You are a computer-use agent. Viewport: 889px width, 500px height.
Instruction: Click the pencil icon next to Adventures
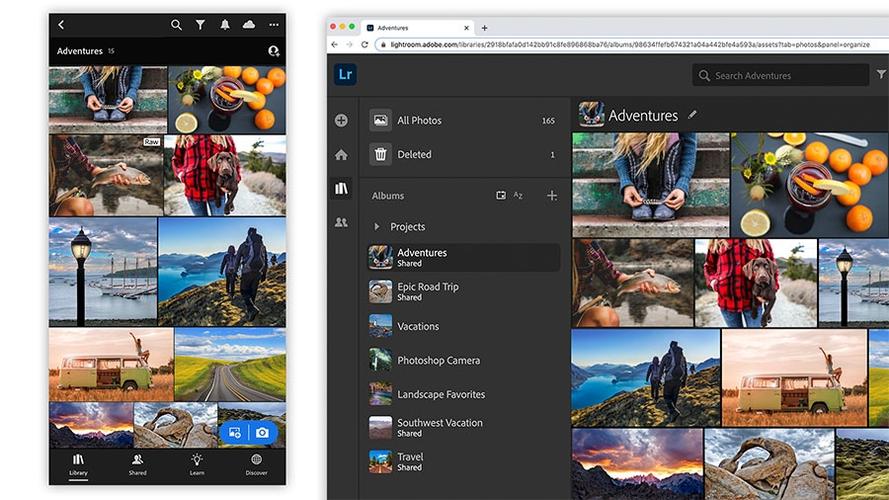coord(692,115)
